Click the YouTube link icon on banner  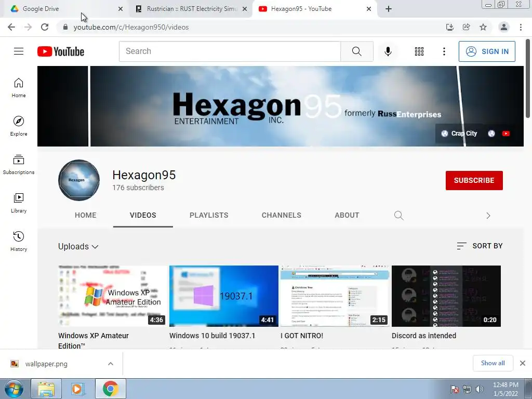506,134
